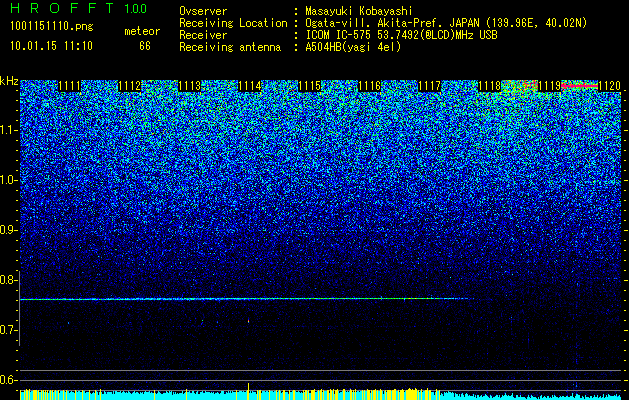629x400 pixels.
Task: Click the 1119 time marker label
Action: [x=549, y=86]
